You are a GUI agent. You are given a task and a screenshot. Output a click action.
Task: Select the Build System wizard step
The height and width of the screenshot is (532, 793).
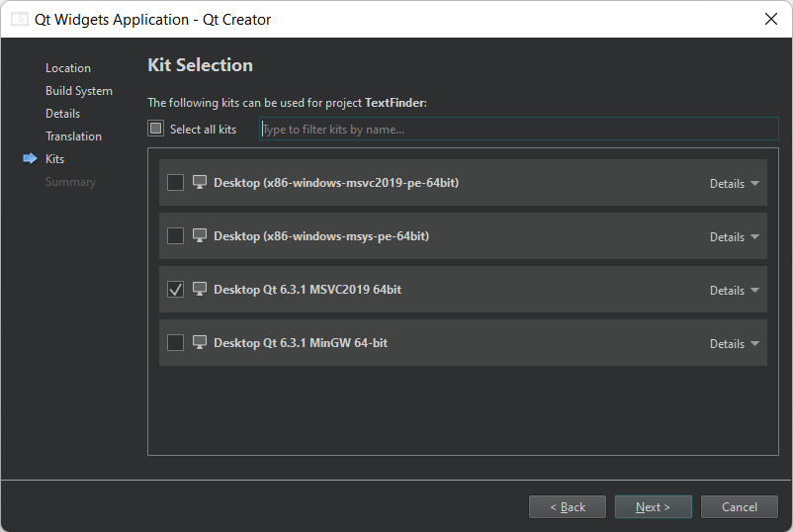tap(79, 91)
